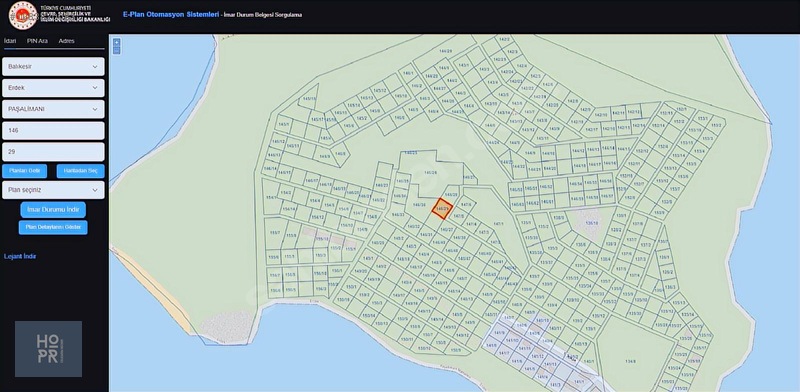
Task: Switch to the PIN Ara tab
Action: pos(37,41)
